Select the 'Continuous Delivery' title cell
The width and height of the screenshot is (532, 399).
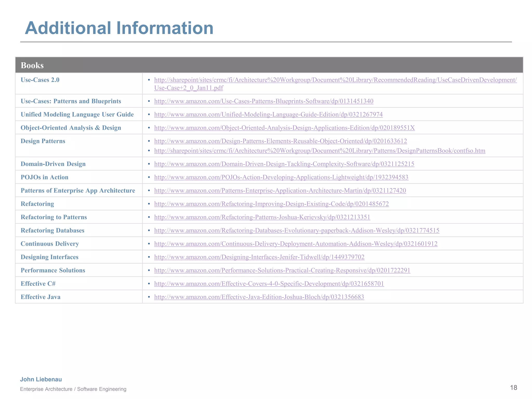(79, 244)
